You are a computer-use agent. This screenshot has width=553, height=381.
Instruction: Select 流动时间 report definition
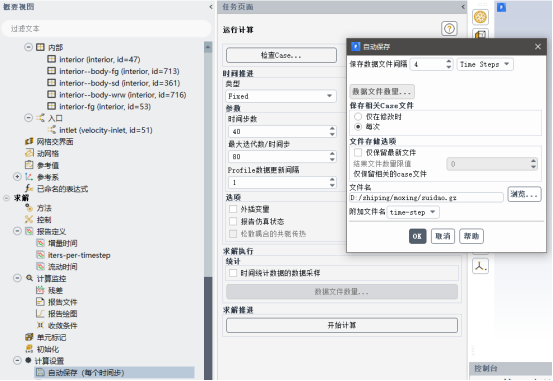tap(57, 267)
